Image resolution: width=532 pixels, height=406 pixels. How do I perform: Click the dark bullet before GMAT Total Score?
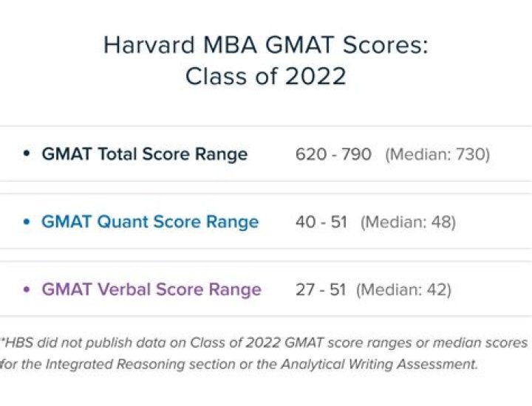[x=27, y=154]
